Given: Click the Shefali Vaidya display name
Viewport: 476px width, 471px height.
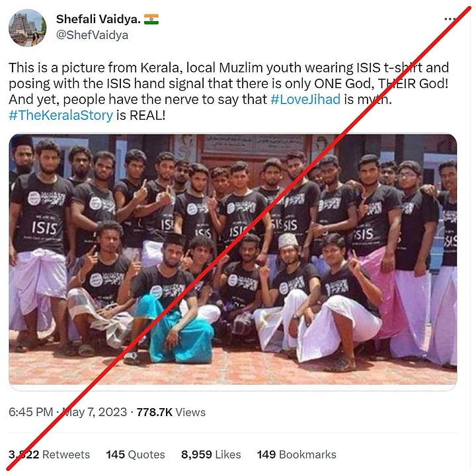Looking at the screenshot, I should pyautogui.click(x=98, y=19).
